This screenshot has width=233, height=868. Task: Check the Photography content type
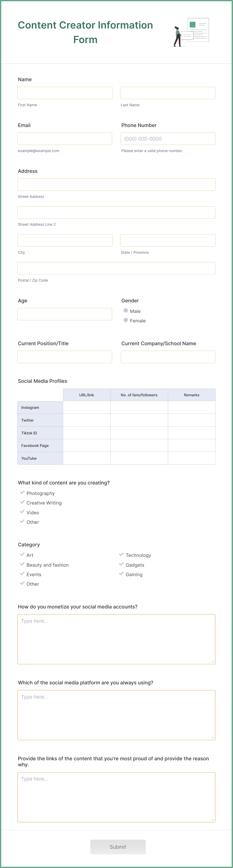click(22, 493)
